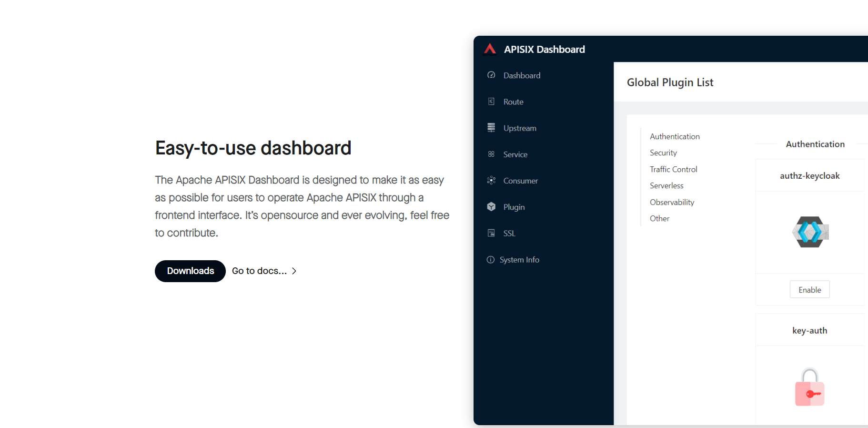The width and height of the screenshot is (868, 428).
Task: Click the Service grid icon
Action: 491,154
